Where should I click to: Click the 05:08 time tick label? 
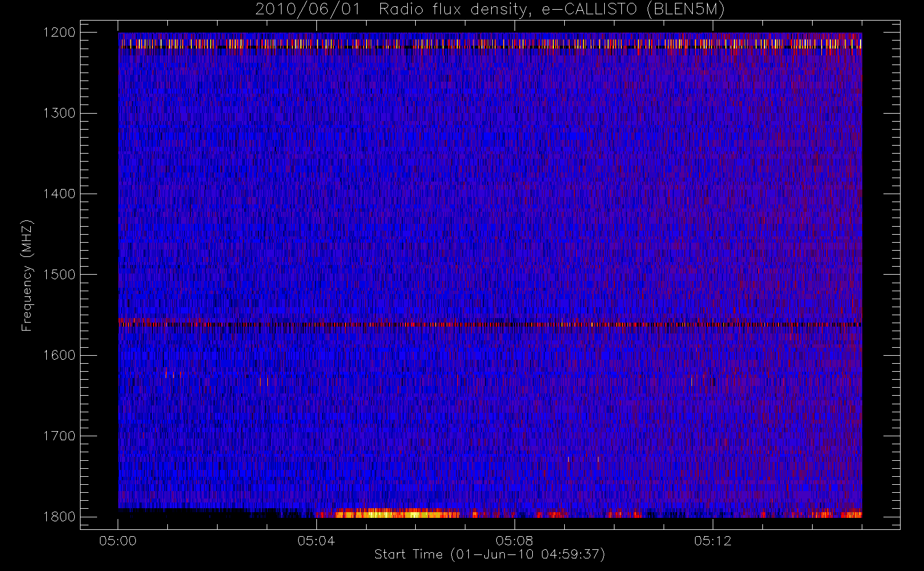(514, 541)
